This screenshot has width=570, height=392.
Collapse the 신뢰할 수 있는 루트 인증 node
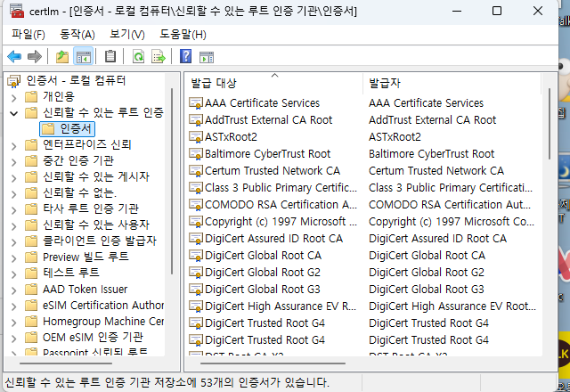click(13, 113)
